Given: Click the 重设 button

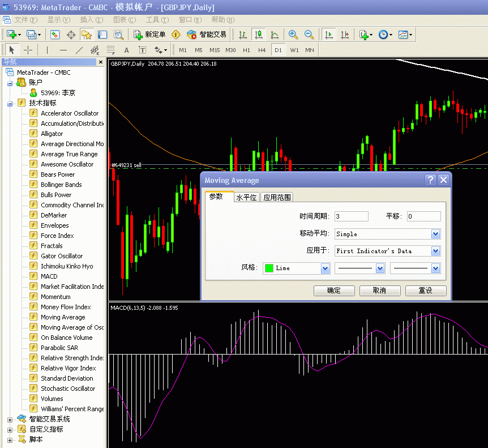Looking at the screenshot, I should [x=425, y=291].
